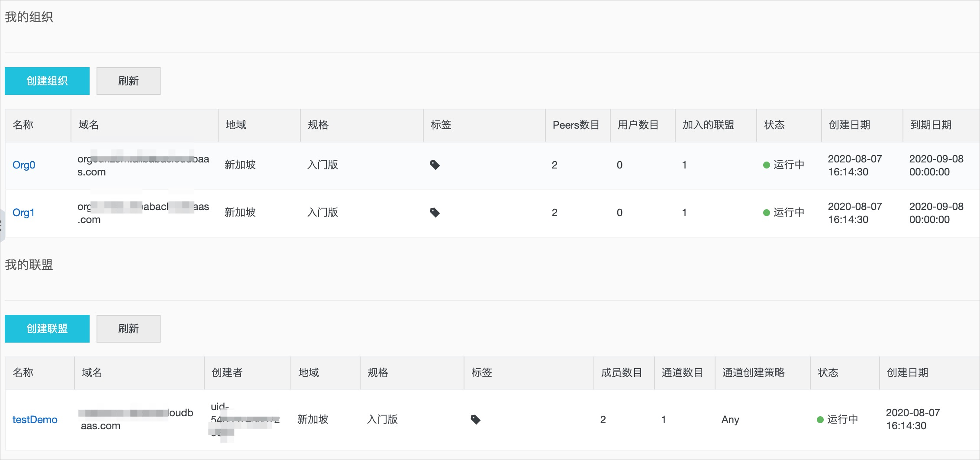
Task: Click the 通道创建策略 column header
Action: click(x=753, y=373)
